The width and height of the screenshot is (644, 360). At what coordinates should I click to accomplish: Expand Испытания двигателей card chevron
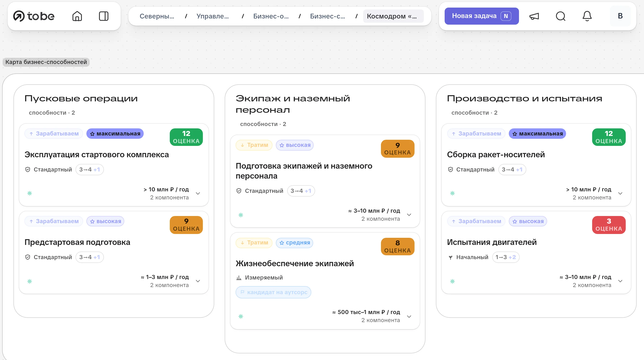tap(620, 281)
